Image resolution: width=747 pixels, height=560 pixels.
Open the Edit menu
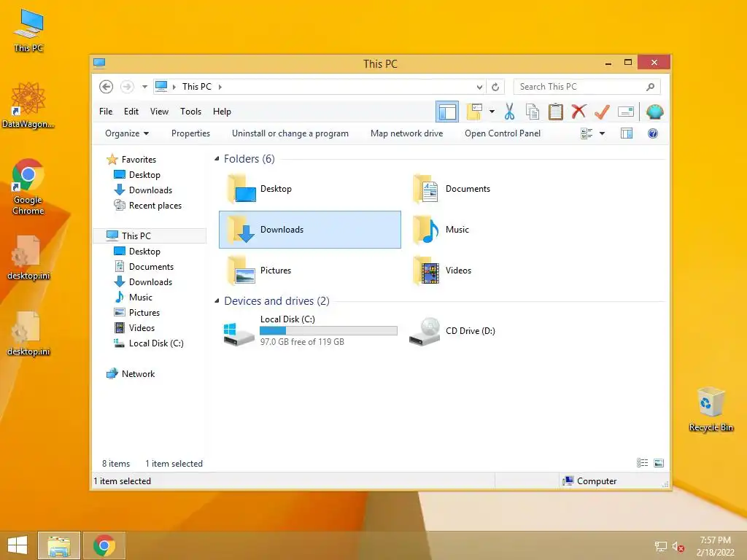(x=131, y=112)
